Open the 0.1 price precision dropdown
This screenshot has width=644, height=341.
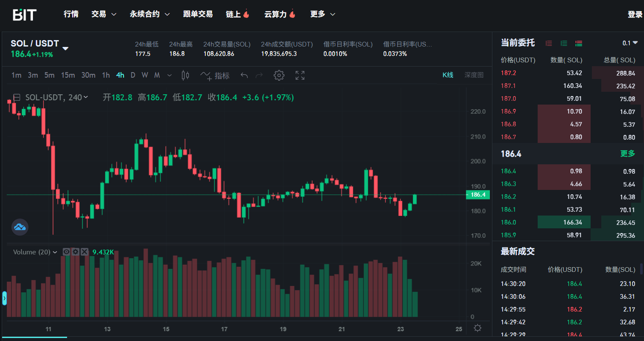[x=630, y=43]
